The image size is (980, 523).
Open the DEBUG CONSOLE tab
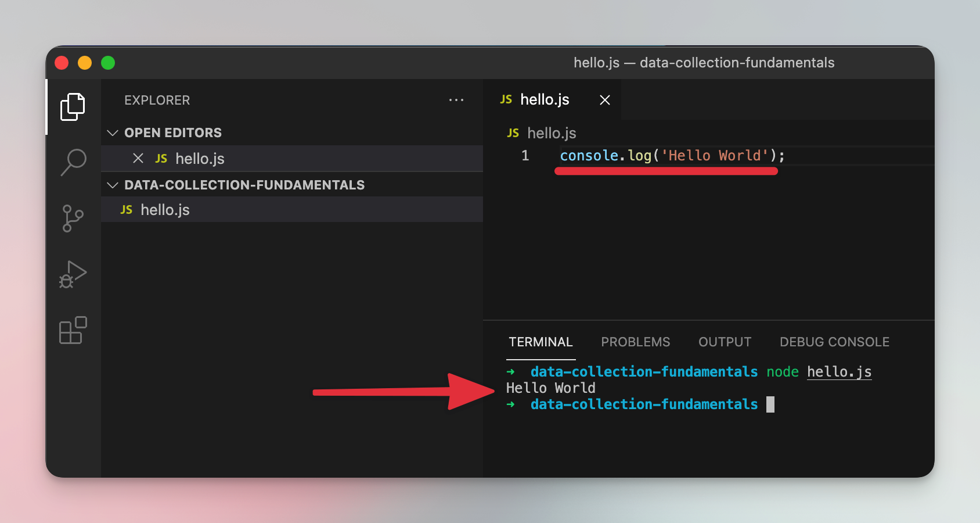coord(834,342)
